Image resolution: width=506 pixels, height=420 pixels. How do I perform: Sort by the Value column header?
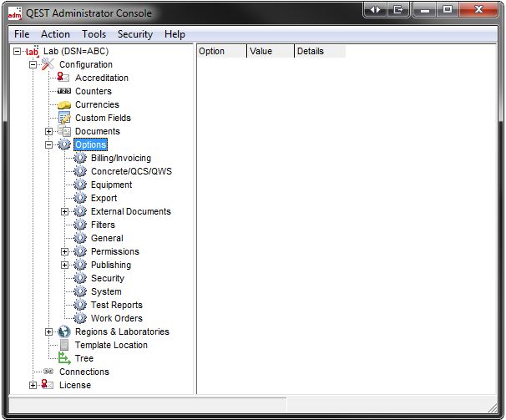[x=270, y=51]
